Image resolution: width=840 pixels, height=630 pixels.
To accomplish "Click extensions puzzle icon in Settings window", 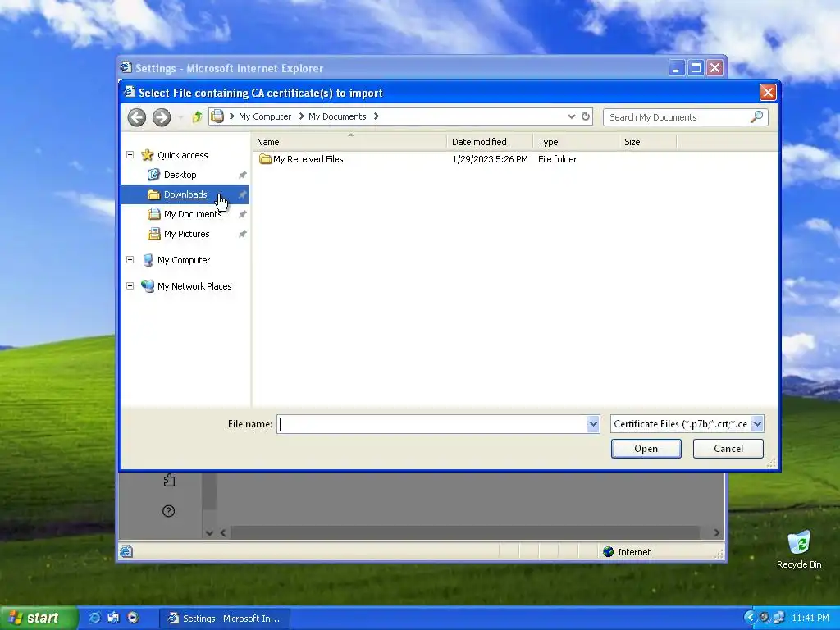I will 169,480.
